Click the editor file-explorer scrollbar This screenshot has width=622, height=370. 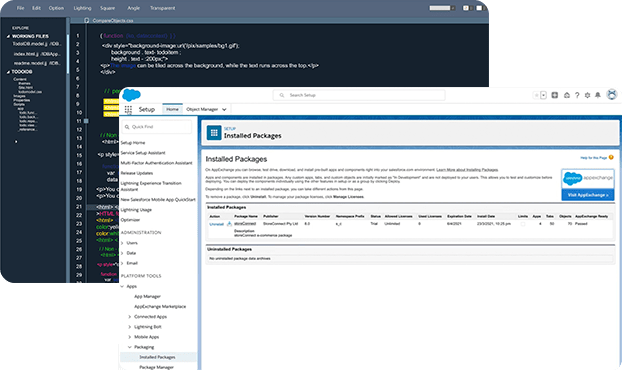(x=68, y=54)
